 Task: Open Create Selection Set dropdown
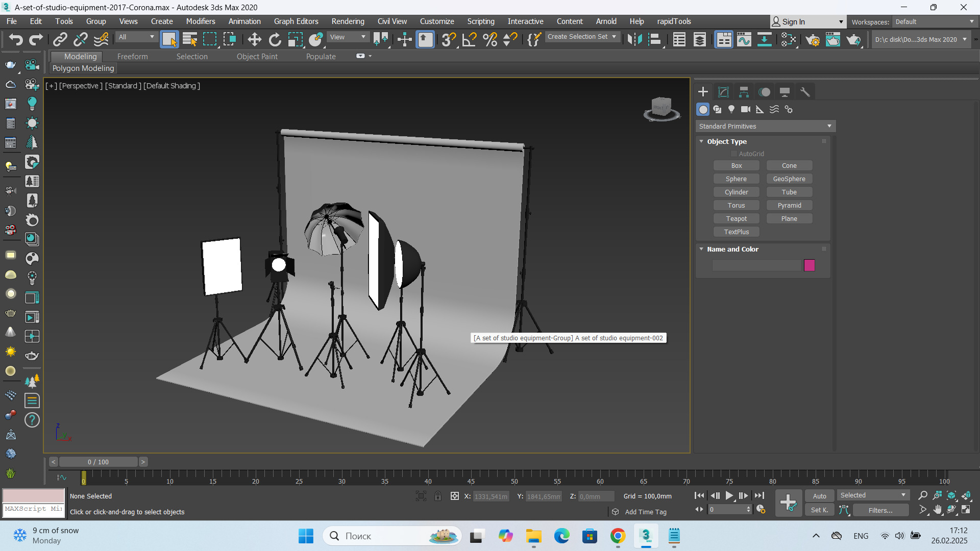click(582, 37)
